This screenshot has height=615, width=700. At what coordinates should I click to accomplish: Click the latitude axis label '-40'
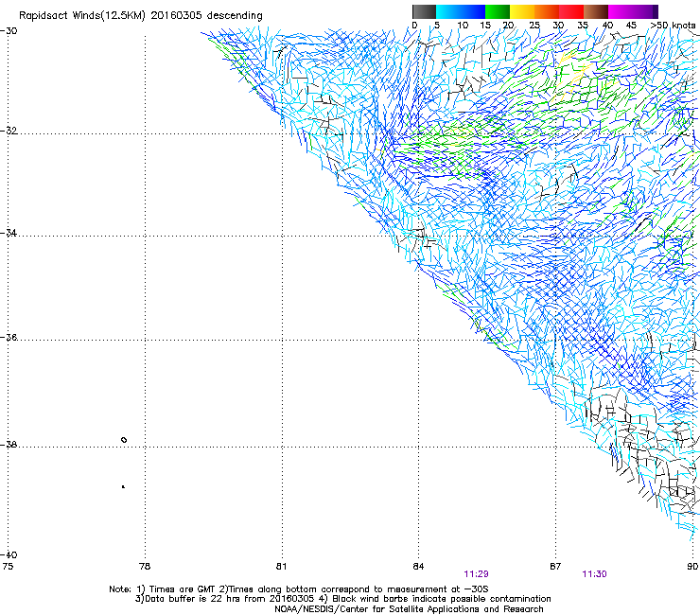9,554
